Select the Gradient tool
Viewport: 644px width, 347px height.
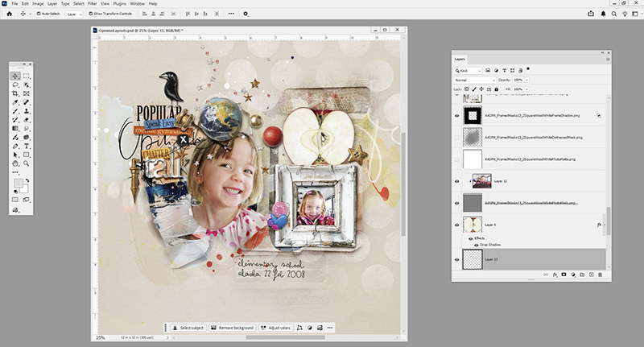[x=15, y=129]
